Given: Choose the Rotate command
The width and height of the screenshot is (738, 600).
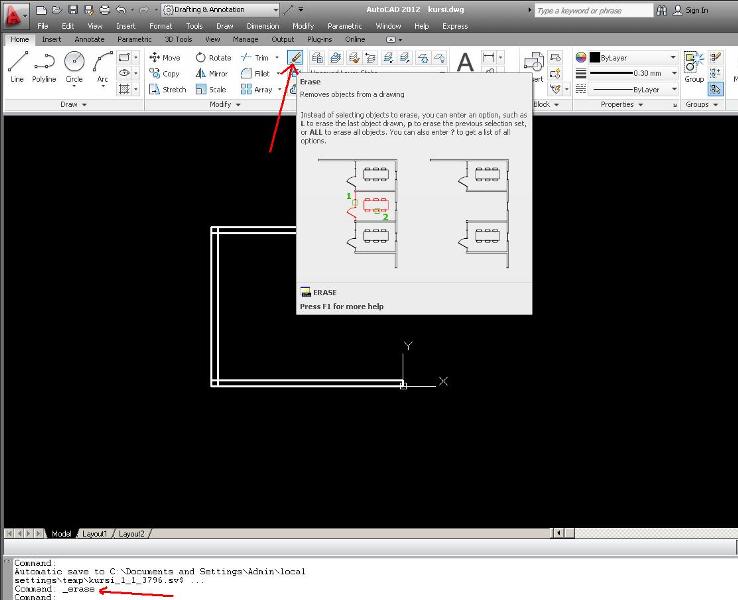Looking at the screenshot, I should pyautogui.click(x=213, y=57).
